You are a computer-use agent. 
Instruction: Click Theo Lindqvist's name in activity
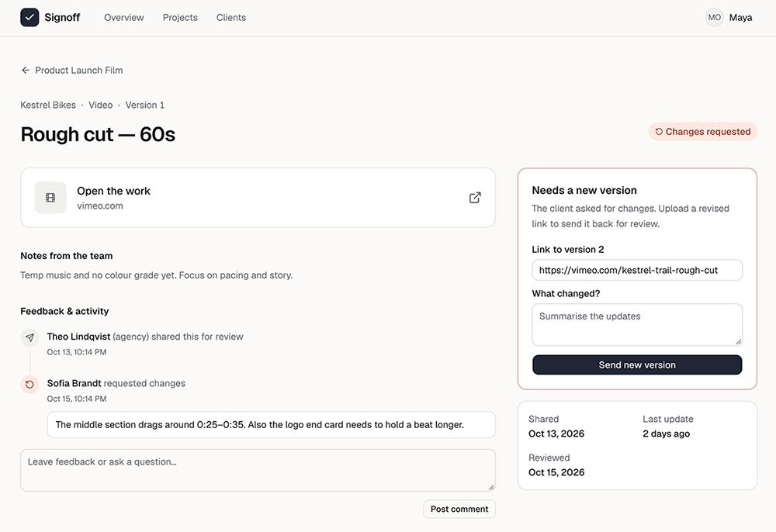[x=78, y=337]
